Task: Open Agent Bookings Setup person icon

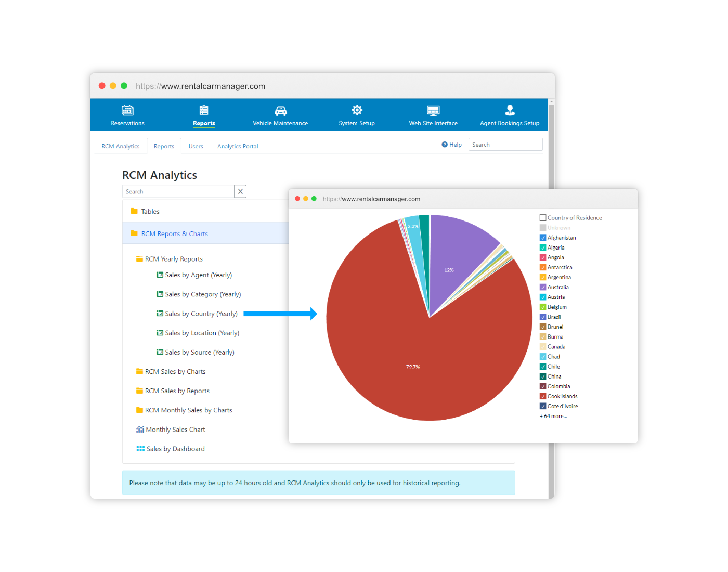Action: coord(509,110)
